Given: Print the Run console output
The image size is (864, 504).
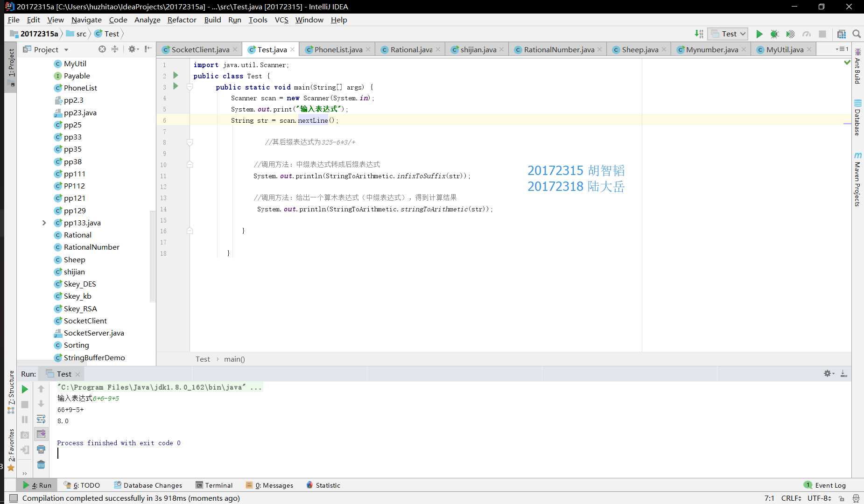Looking at the screenshot, I should pyautogui.click(x=41, y=449).
